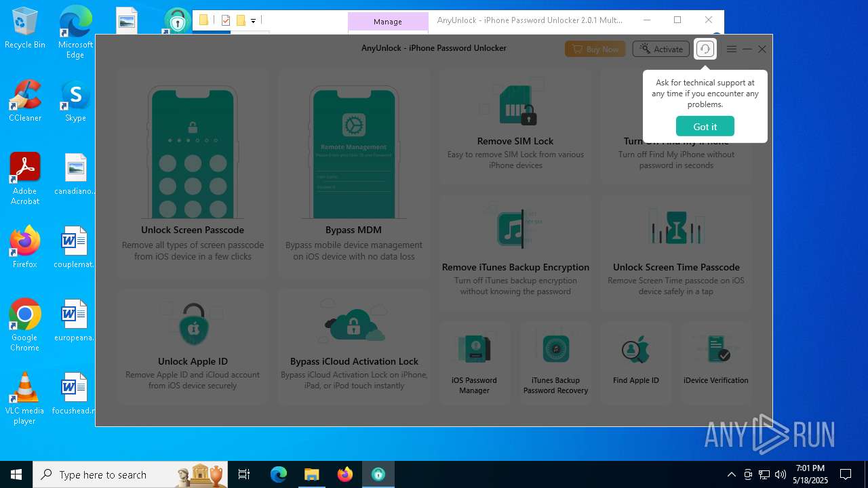868x488 pixels.
Task: Open iOS Password Manager icon
Action: 474,349
